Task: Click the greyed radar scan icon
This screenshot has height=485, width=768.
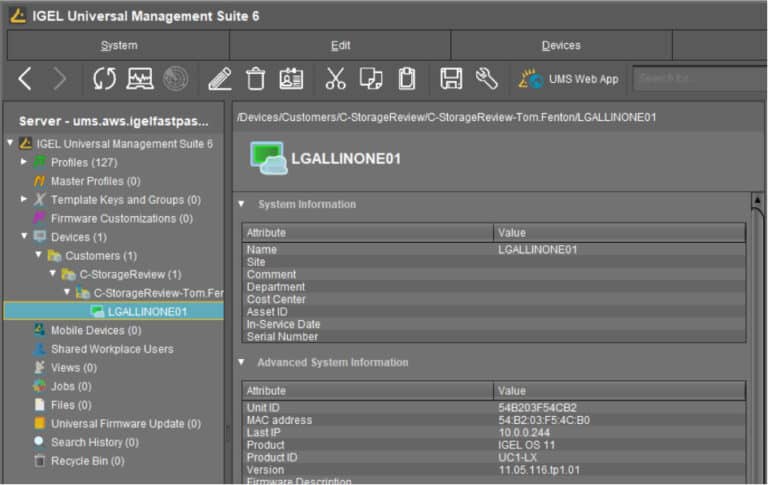Action: (x=175, y=79)
